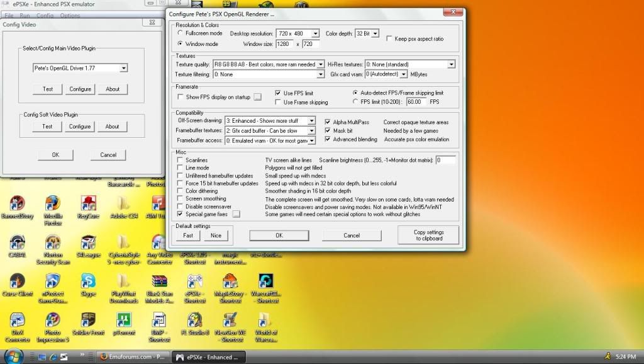
Task: Open Special game fixes options button
Action: [x=236, y=214]
